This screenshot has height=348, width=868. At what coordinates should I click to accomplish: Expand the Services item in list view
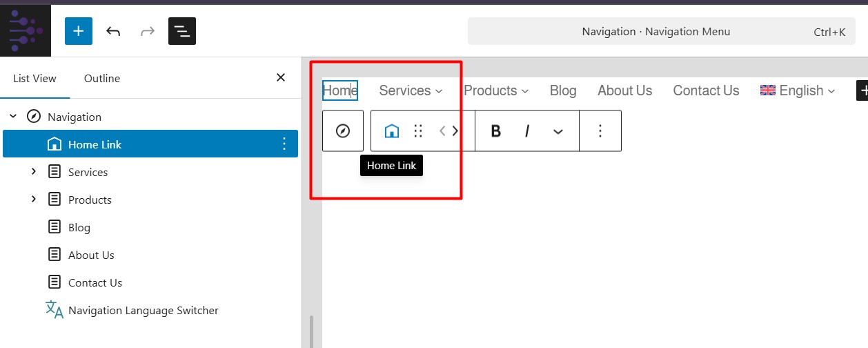[33, 172]
